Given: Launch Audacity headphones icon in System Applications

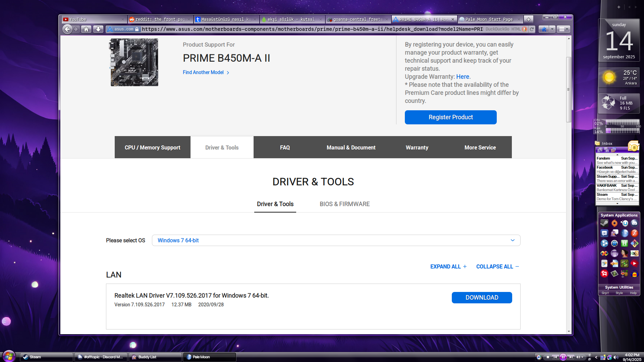Looking at the screenshot, I should 634,274.
